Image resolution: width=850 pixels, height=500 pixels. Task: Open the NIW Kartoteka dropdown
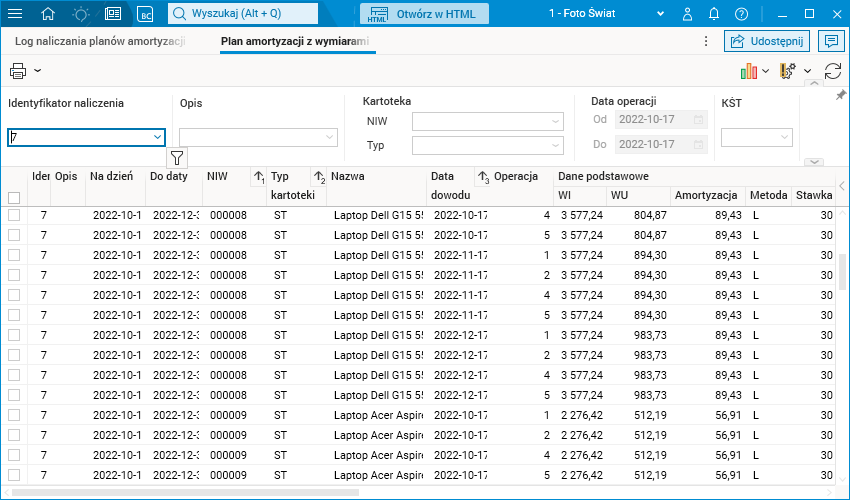(x=556, y=122)
